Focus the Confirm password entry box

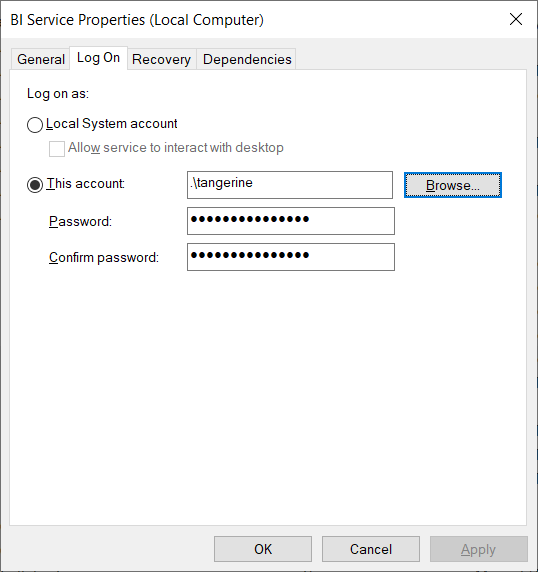(x=291, y=257)
